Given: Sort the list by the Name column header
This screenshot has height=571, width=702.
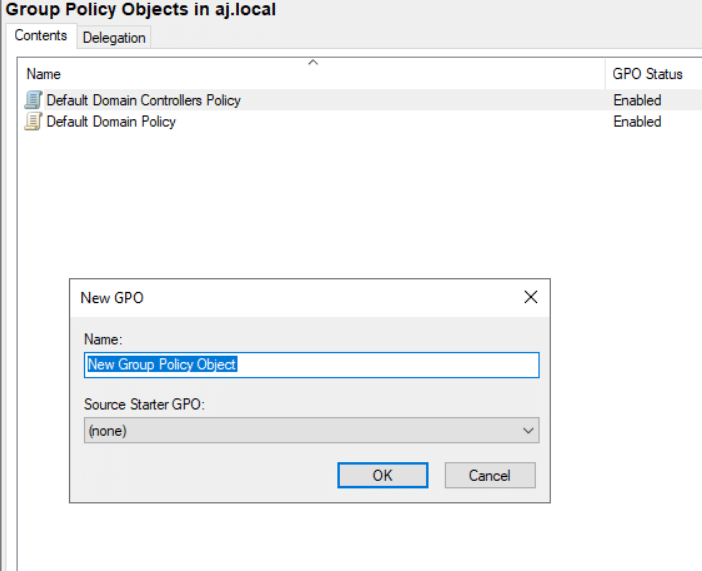Looking at the screenshot, I should 44,74.
